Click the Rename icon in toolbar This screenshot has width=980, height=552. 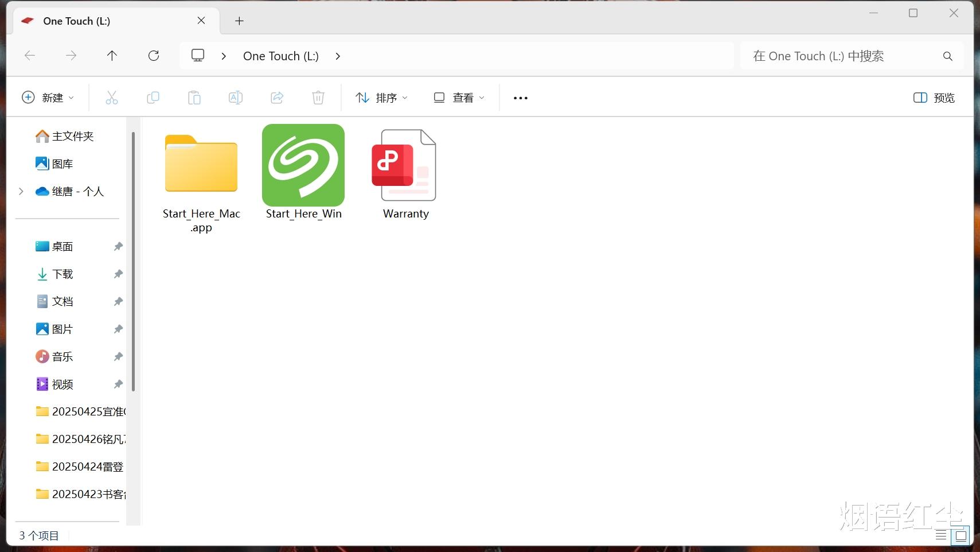pyautogui.click(x=236, y=98)
